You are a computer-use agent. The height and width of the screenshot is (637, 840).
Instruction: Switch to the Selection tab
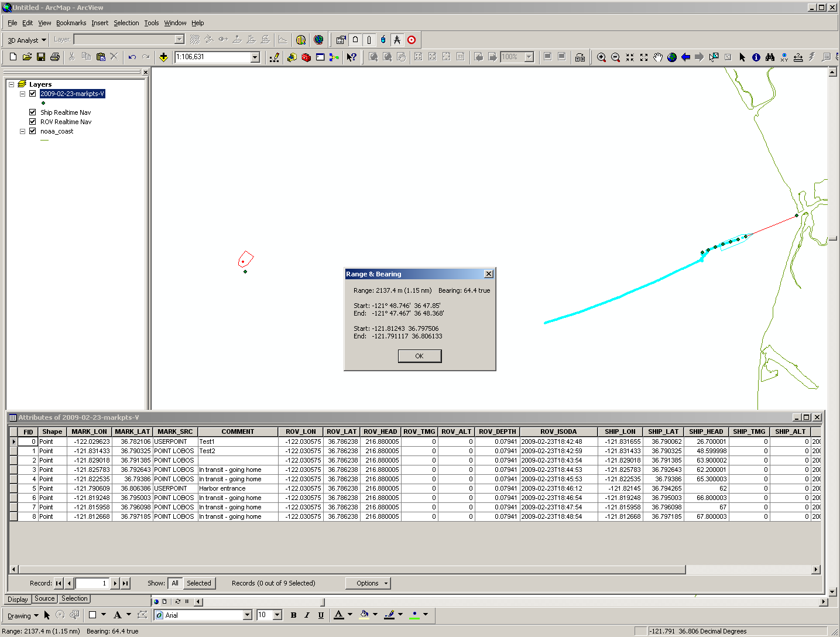tap(75, 598)
